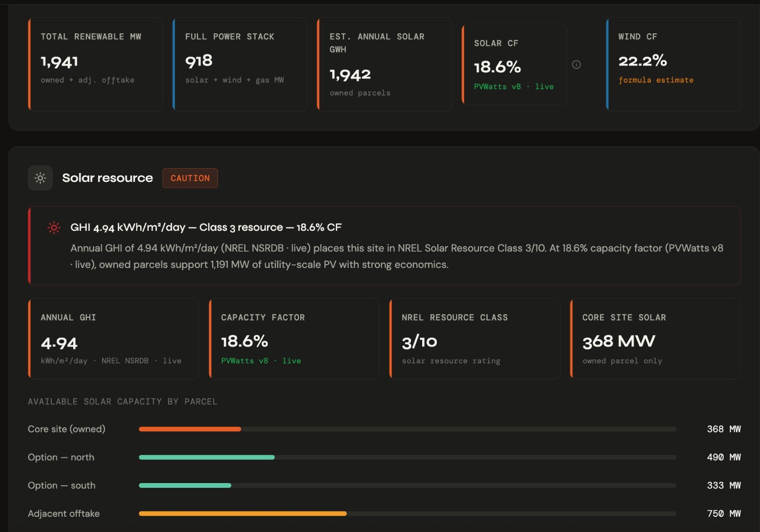Image resolution: width=760 pixels, height=532 pixels.
Task: Open the NREL Resource Class 3/10 card
Action: (475, 339)
